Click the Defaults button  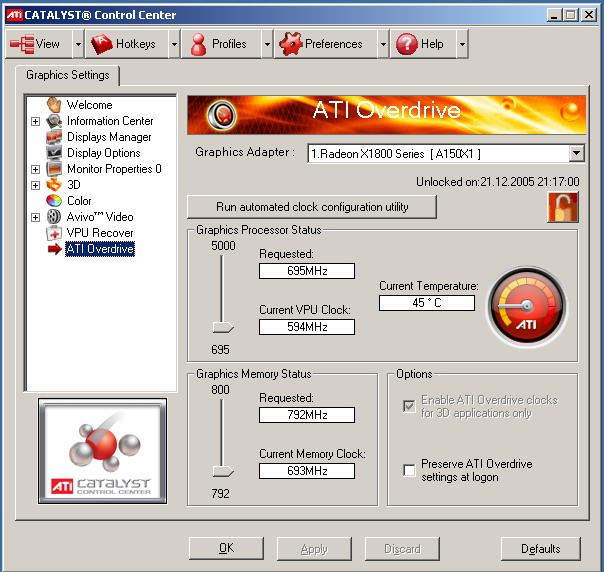tap(540, 549)
